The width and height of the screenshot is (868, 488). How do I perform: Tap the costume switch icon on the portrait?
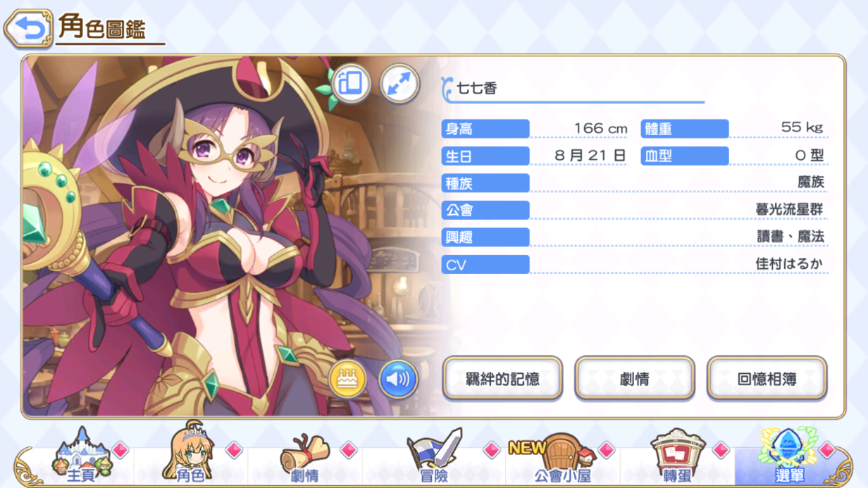pyautogui.click(x=350, y=83)
